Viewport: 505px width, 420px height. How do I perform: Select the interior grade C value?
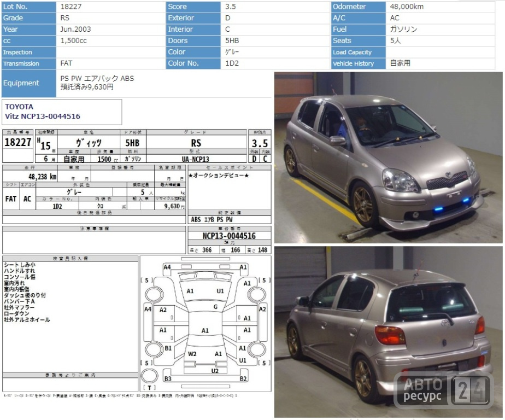(227, 30)
